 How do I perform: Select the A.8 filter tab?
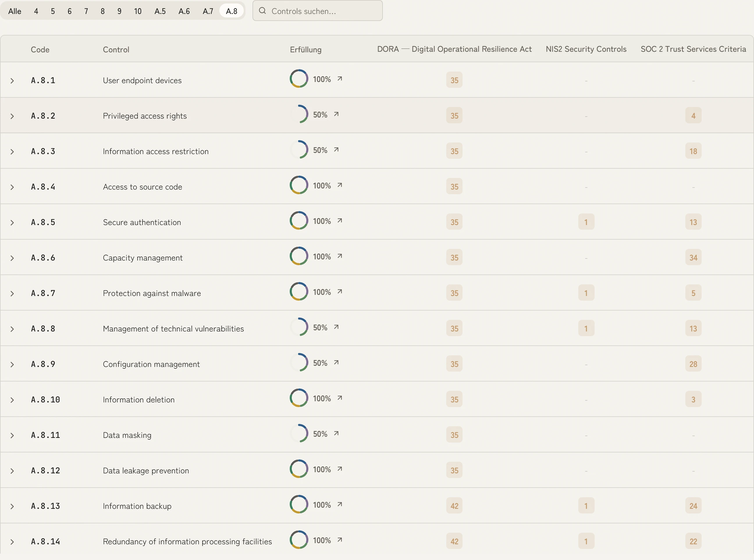[x=232, y=11]
